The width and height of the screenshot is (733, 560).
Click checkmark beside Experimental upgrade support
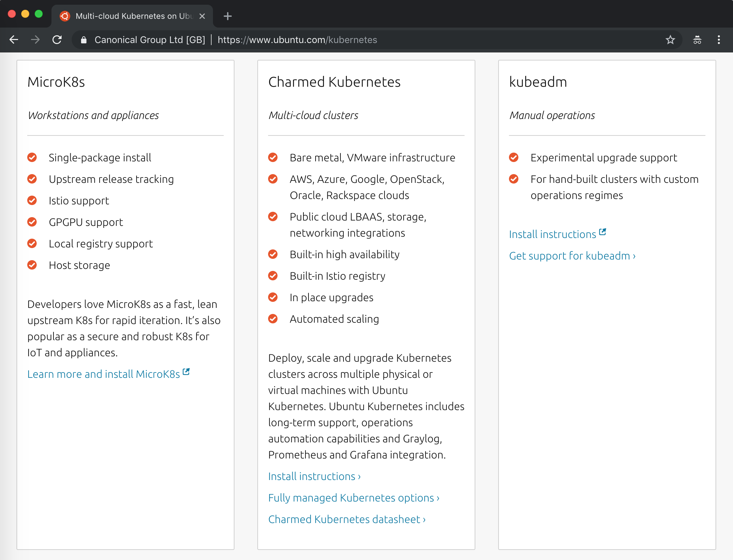(514, 157)
